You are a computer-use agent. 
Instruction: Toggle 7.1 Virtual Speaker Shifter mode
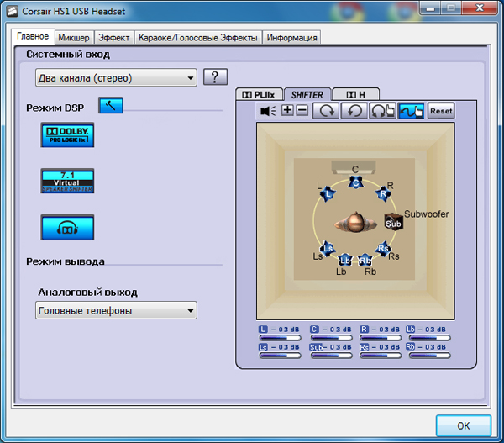click(x=67, y=181)
